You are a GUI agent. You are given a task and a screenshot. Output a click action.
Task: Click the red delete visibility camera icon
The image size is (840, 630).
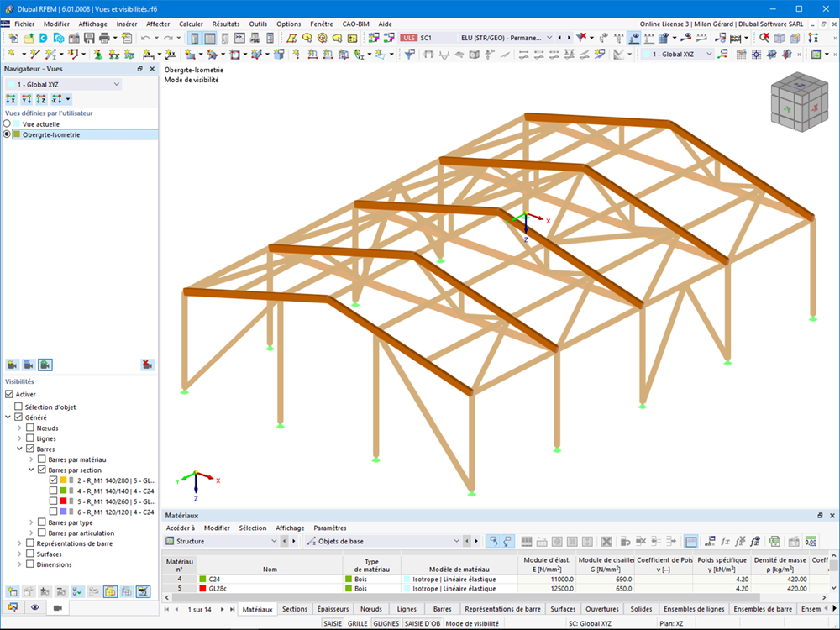[x=146, y=364]
